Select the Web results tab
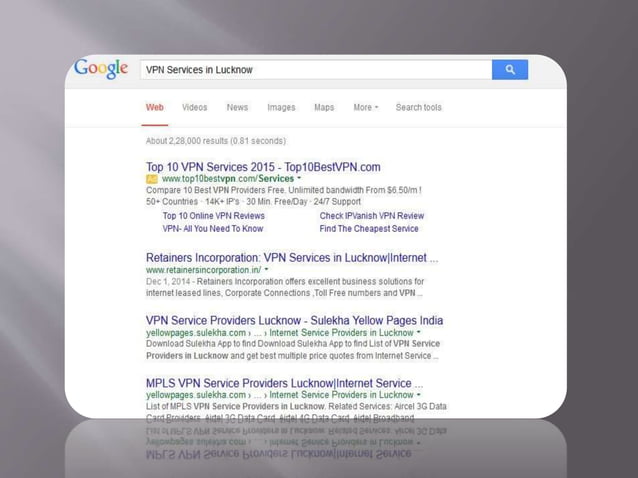The image size is (638, 478). click(x=155, y=107)
